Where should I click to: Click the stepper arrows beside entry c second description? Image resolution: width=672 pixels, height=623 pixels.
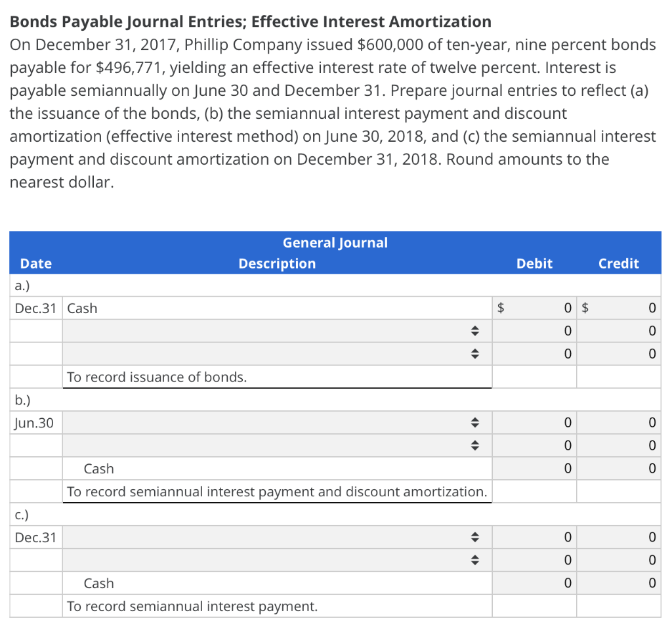tap(474, 559)
